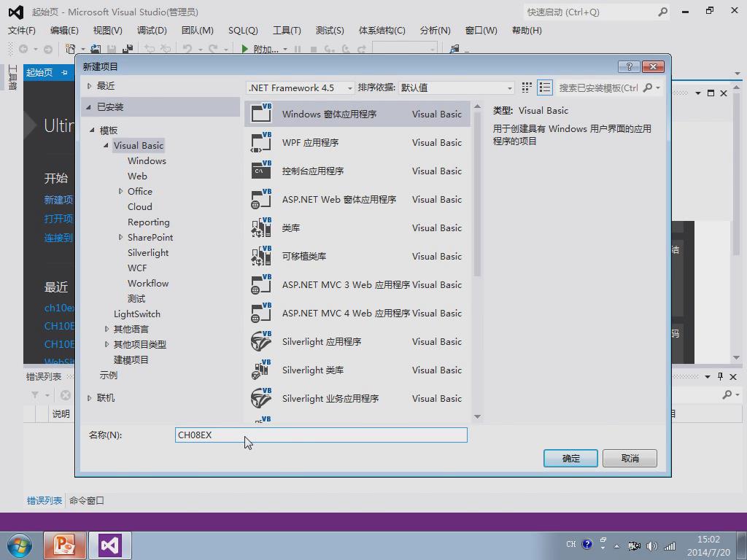This screenshot has width=747, height=560.
Task: Select the LightSwitch tree item
Action: coord(136,314)
